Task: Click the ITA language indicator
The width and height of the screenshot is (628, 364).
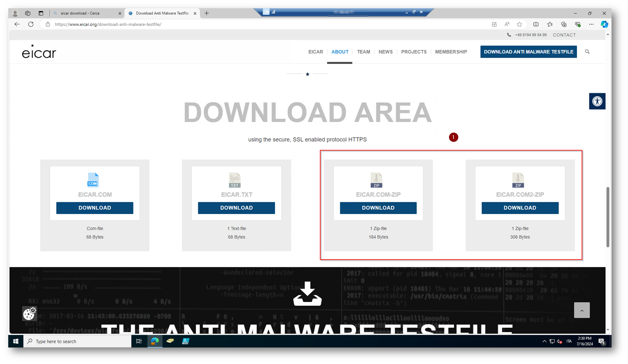Action: click(x=569, y=341)
